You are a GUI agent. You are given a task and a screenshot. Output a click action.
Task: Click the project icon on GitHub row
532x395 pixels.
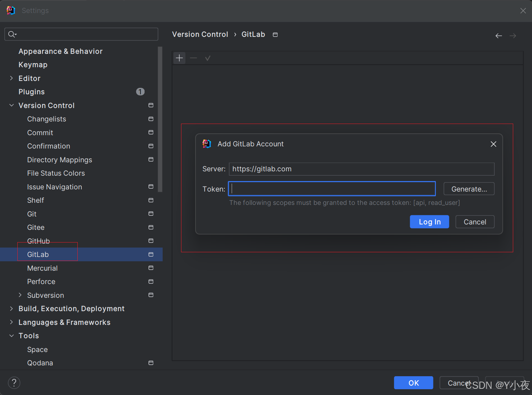[x=151, y=241]
